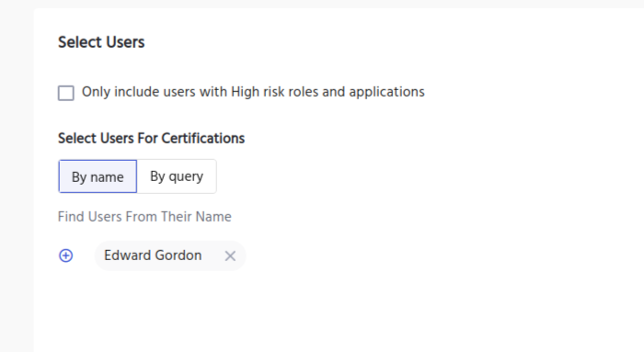The height and width of the screenshot is (352, 644).
Task: Click the plus icon to add a user
Action: pyautogui.click(x=65, y=255)
